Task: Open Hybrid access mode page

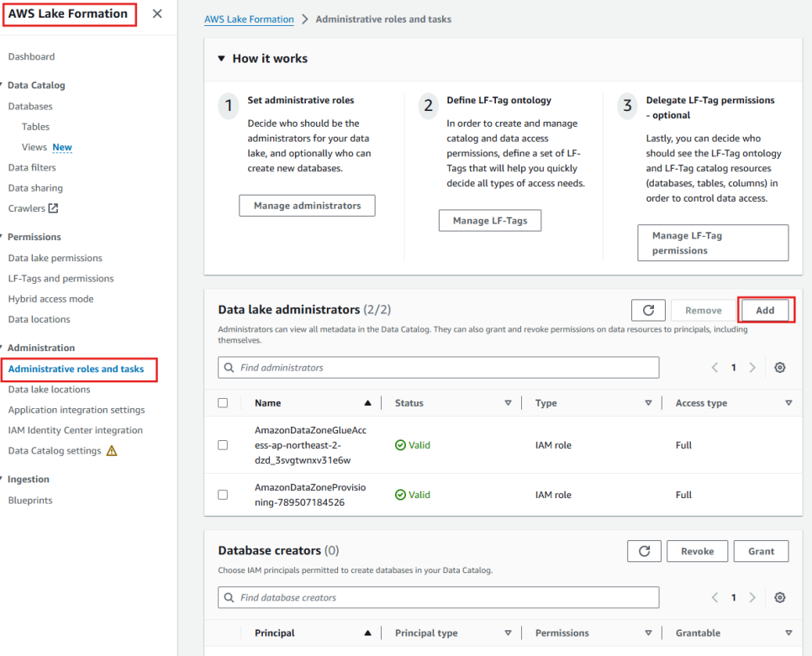Action: pyautogui.click(x=50, y=299)
